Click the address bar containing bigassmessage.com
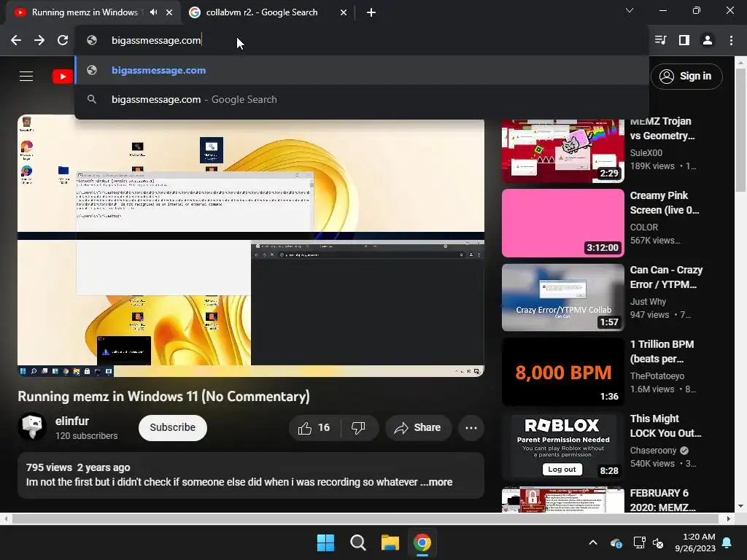This screenshot has width=747, height=560. (x=362, y=41)
